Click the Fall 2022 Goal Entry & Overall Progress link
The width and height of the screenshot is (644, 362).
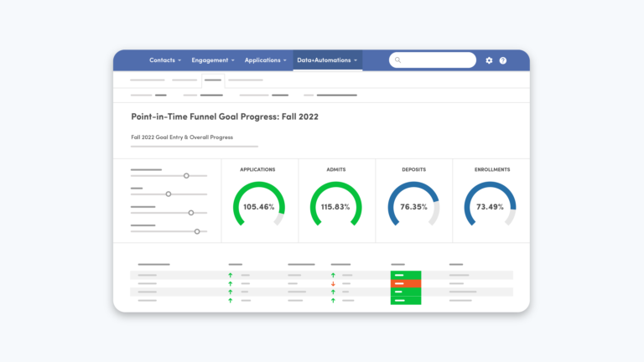coord(182,137)
